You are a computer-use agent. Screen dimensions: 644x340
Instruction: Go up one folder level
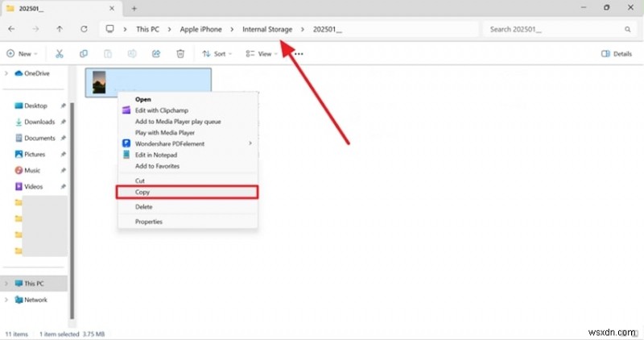(60, 29)
